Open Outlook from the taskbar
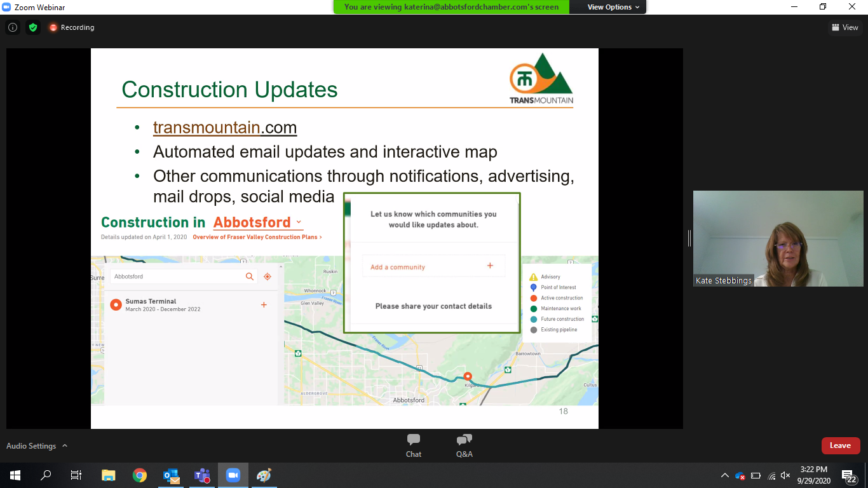Screen dimensions: 868x488 coord(171,475)
